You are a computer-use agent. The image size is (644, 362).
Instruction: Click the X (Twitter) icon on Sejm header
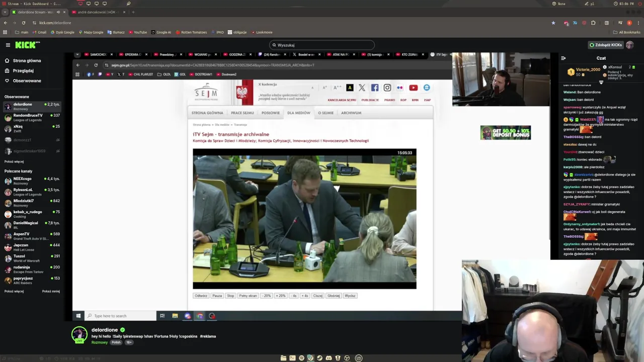point(362,87)
